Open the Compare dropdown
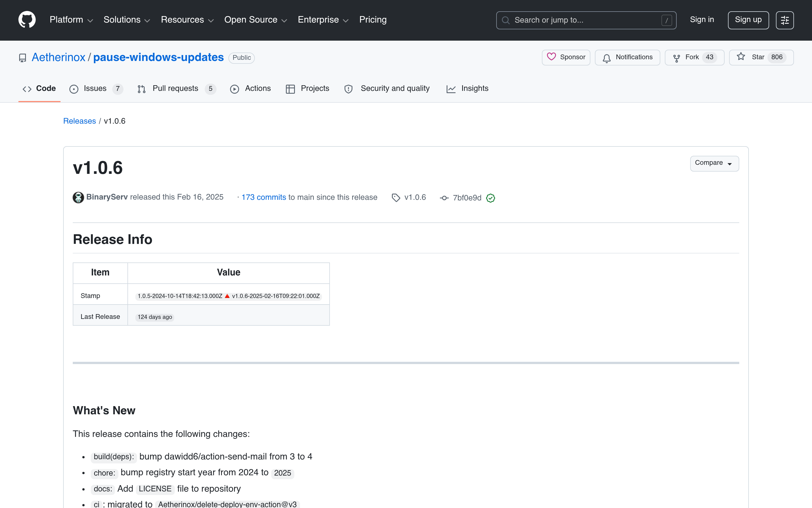The width and height of the screenshot is (812, 508). coord(714,163)
